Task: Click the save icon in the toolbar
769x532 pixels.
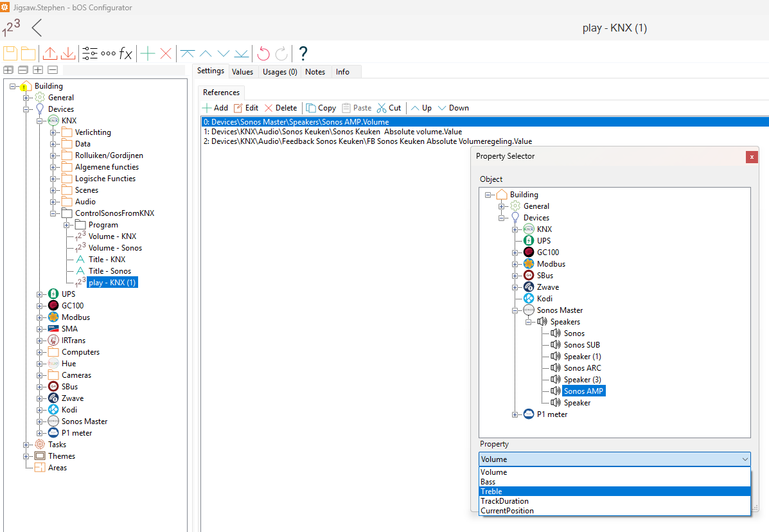Action: [x=10, y=53]
